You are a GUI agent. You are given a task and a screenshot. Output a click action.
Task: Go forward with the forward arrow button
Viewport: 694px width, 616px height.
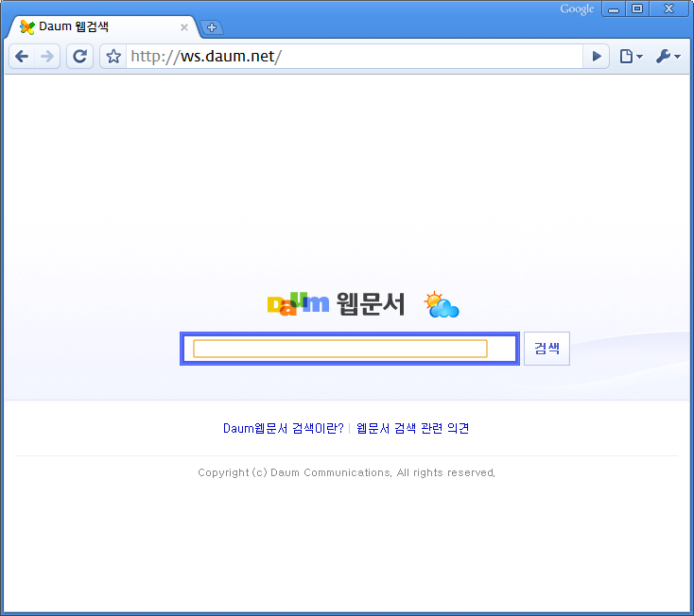pos(47,56)
